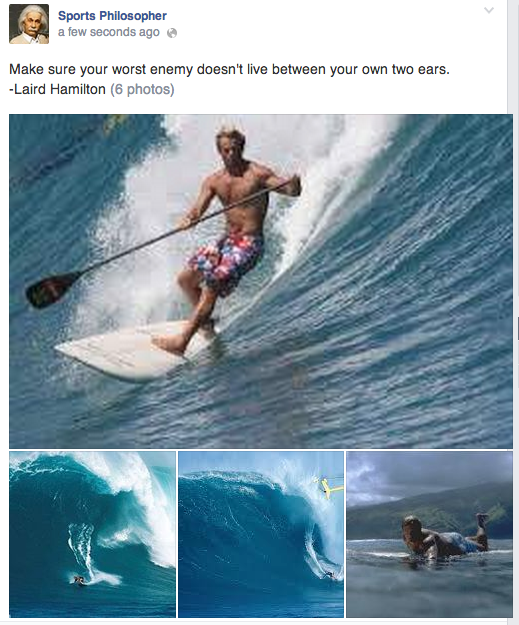Click the quote text about worst enemy

(x=229, y=69)
